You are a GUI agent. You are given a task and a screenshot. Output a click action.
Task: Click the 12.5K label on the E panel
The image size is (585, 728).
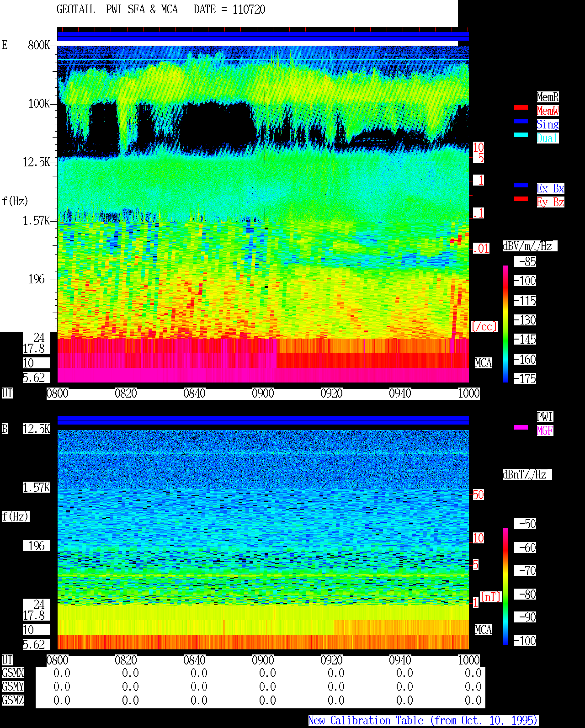[x=36, y=162]
